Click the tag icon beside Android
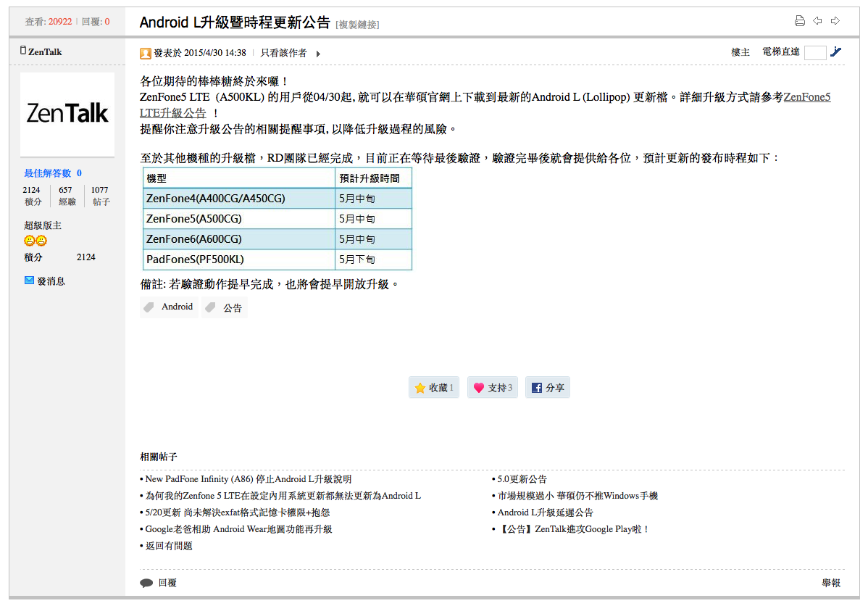Screen dimensions: 868x606 pos(149,307)
